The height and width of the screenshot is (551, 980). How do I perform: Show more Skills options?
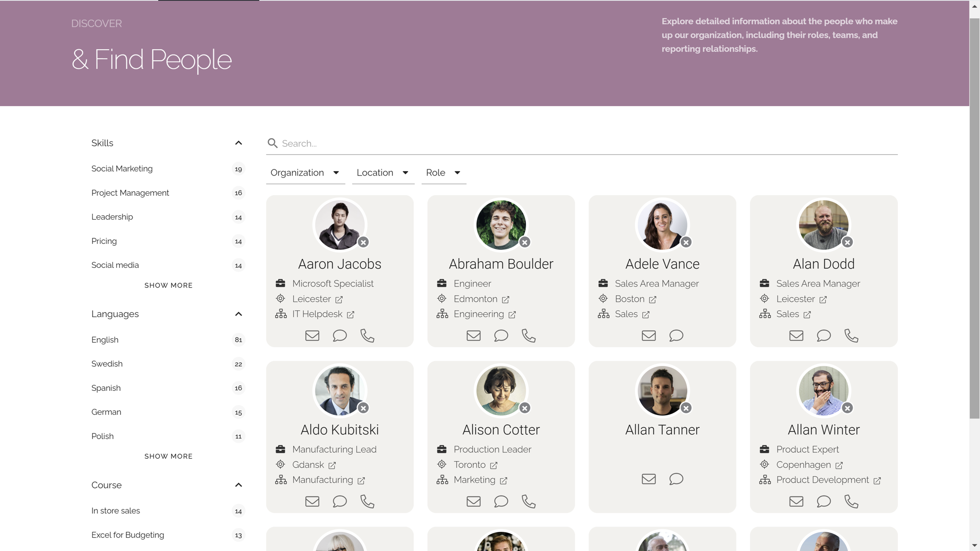168,286
